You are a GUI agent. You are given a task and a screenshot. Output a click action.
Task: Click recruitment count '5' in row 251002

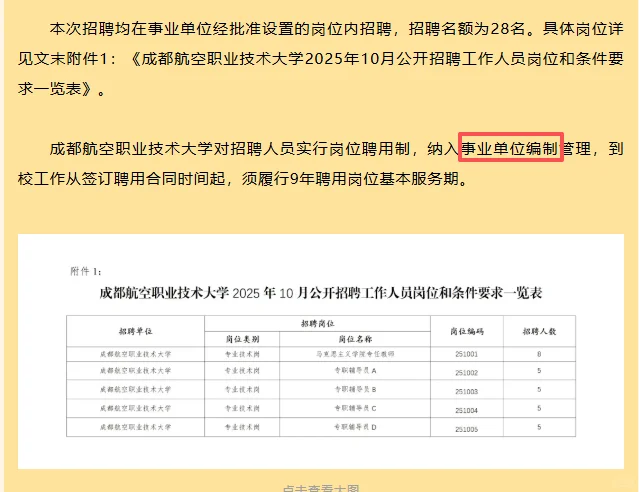539,371
